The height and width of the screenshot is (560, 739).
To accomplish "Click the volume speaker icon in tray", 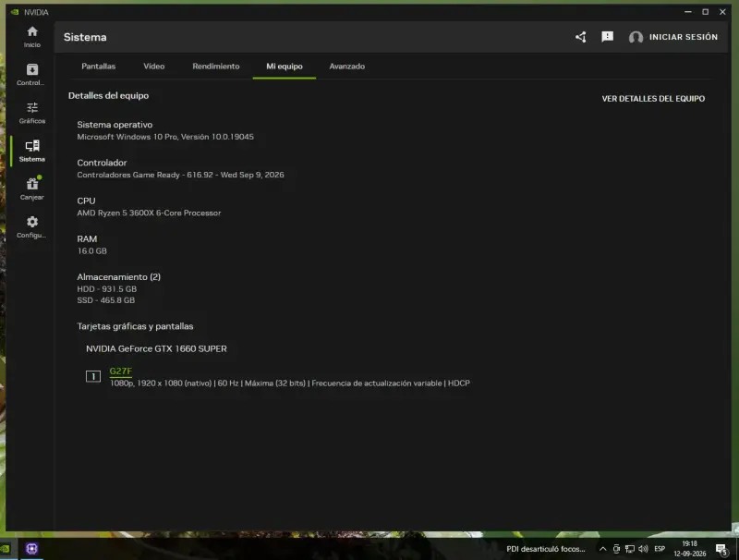I will [x=643, y=549].
